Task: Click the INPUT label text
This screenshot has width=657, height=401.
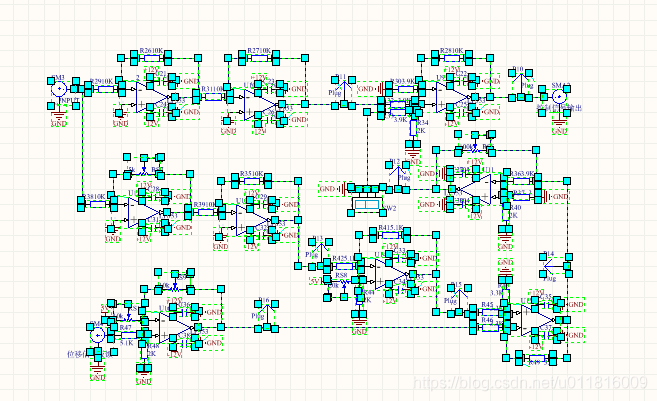Action: [x=70, y=101]
